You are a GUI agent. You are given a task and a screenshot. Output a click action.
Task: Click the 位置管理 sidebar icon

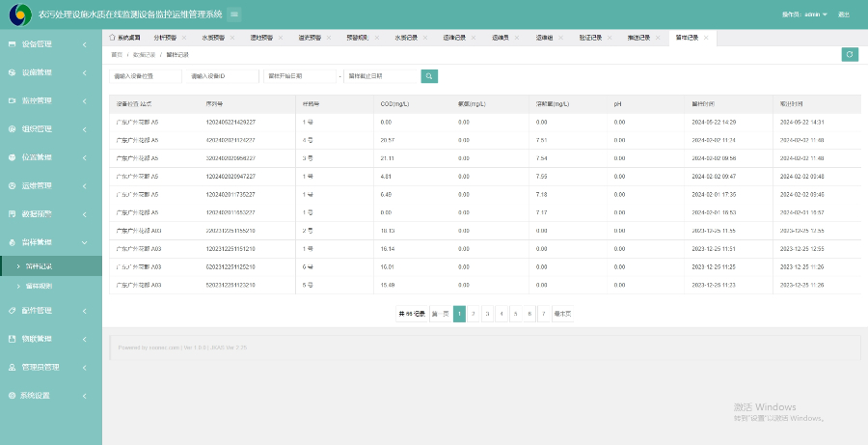pos(13,157)
